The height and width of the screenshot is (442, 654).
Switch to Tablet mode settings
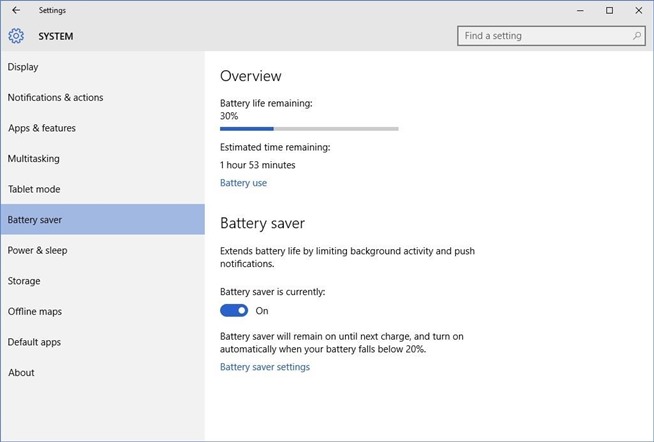point(34,189)
